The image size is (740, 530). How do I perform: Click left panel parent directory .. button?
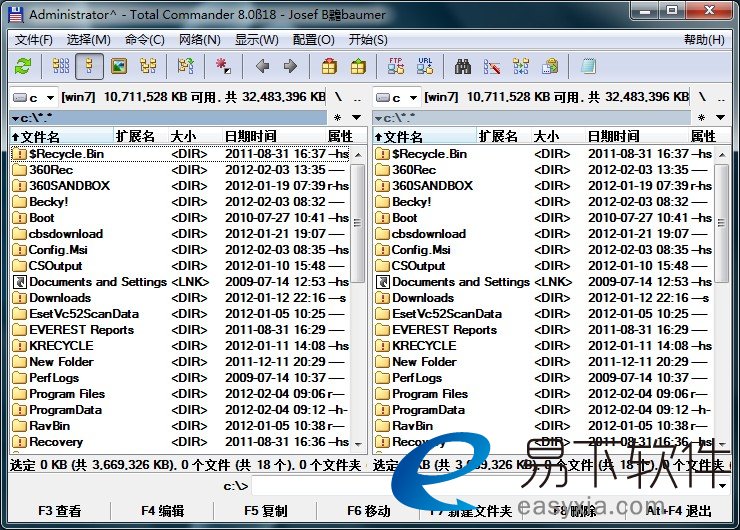point(357,98)
